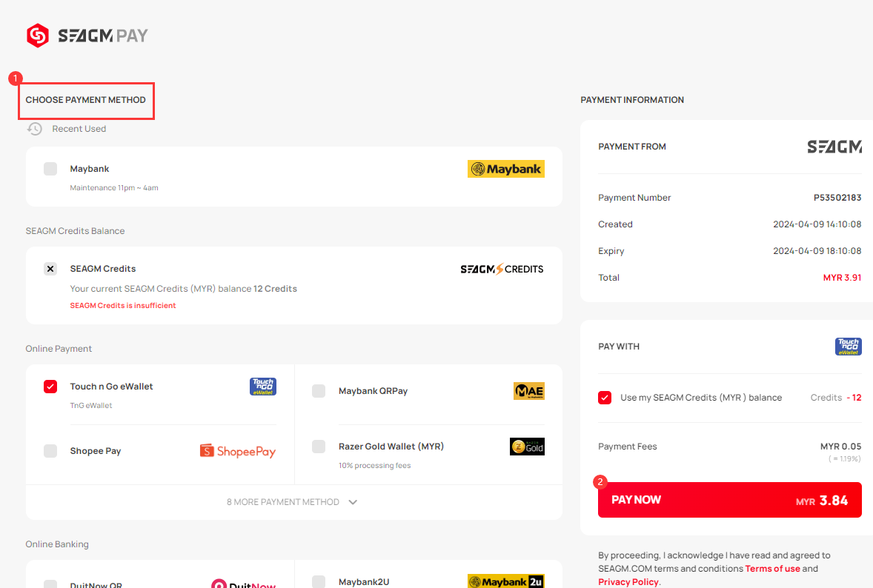Click the Razer Gold Wallet (MYR) label
Viewport: 873px width, 588px height.
click(x=391, y=447)
